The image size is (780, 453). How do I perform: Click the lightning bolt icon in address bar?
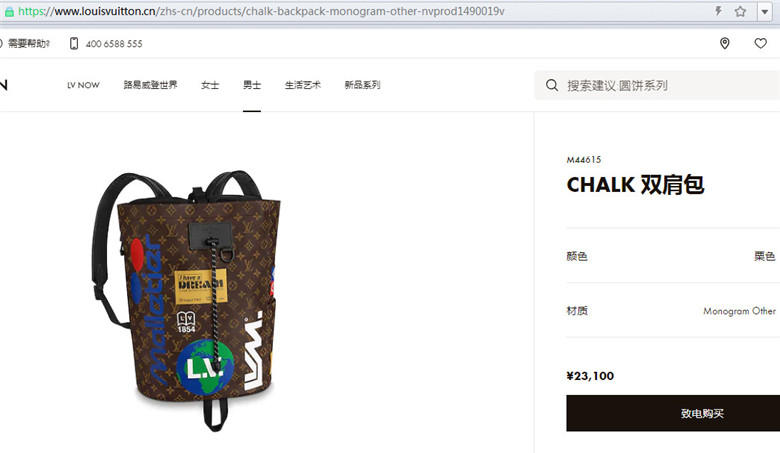(x=718, y=11)
